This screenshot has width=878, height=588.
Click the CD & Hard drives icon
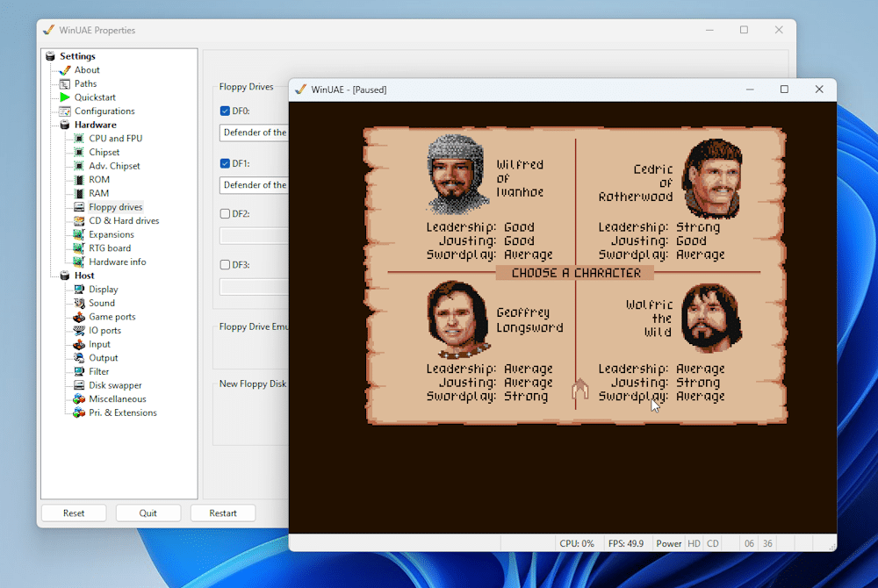[79, 221]
